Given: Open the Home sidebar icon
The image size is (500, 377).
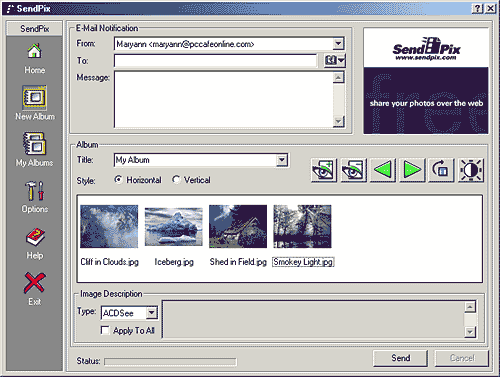Looking at the screenshot, I should [35, 52].
